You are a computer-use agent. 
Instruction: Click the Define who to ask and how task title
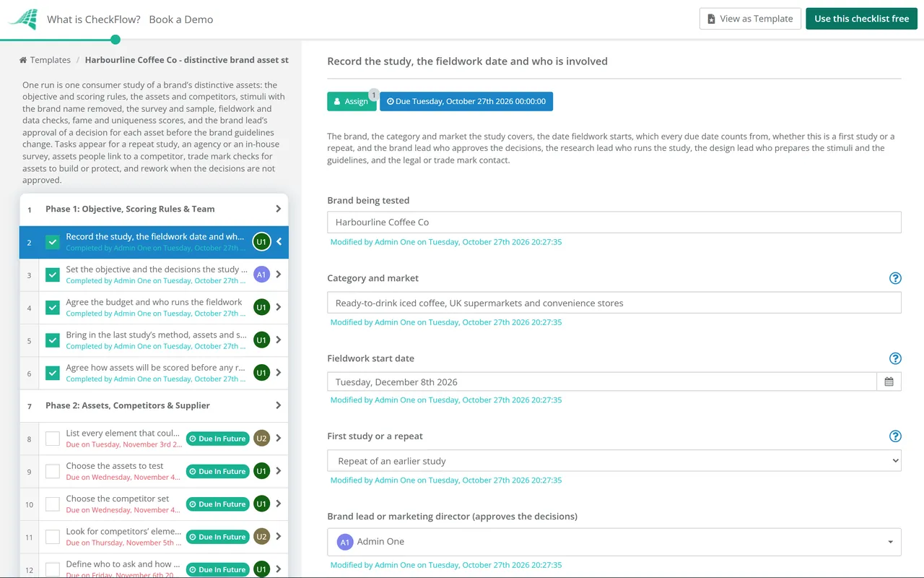[x=123, y=564]
